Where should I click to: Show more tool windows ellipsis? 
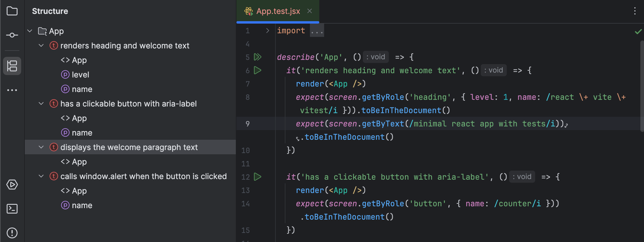click(x=12, y=90)
